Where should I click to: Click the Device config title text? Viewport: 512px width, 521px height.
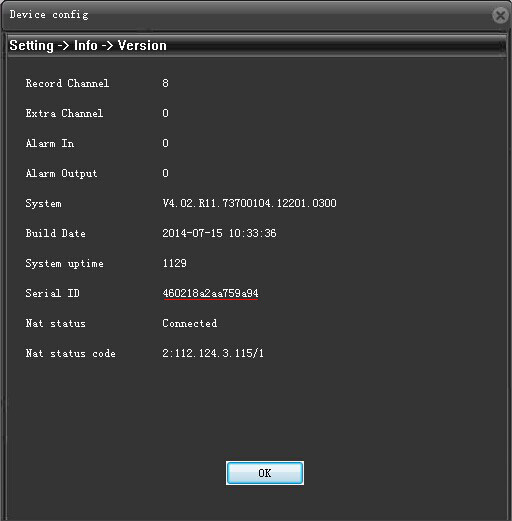[x=49, y=15]
